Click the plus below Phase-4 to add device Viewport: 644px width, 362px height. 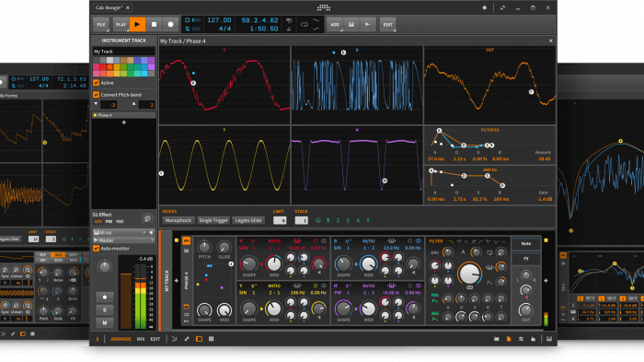[x=124, y=123]
